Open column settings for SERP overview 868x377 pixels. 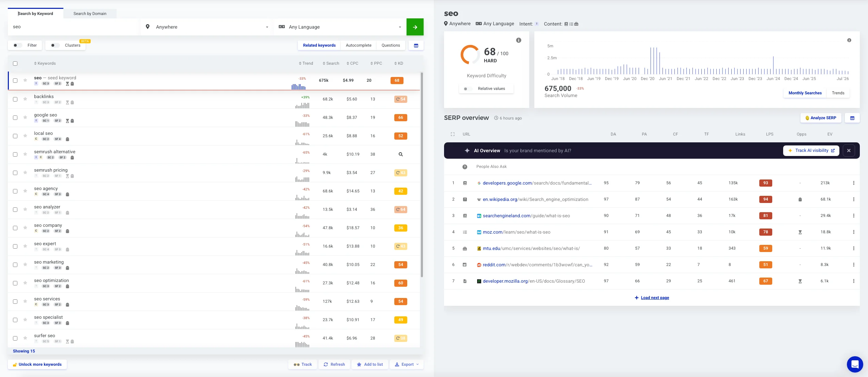(852, 118)
